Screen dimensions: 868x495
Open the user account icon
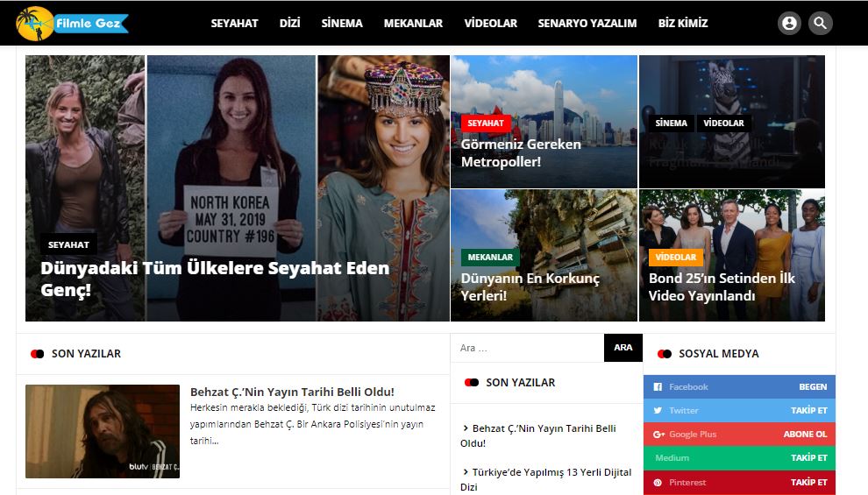pyautogui.click(x=789, y=24)
